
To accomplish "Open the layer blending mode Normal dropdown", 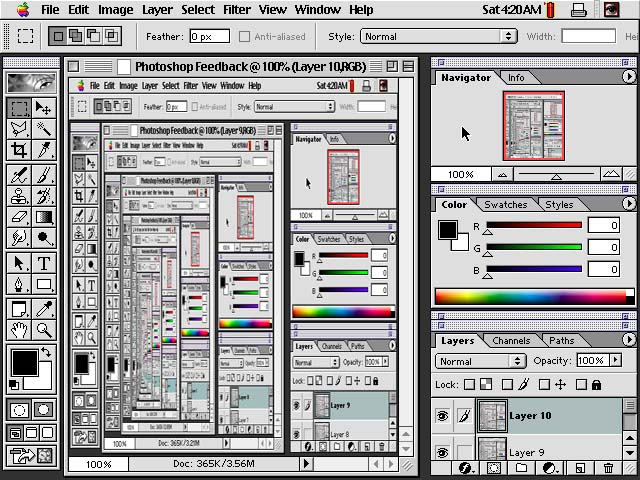I will (481, 362).
